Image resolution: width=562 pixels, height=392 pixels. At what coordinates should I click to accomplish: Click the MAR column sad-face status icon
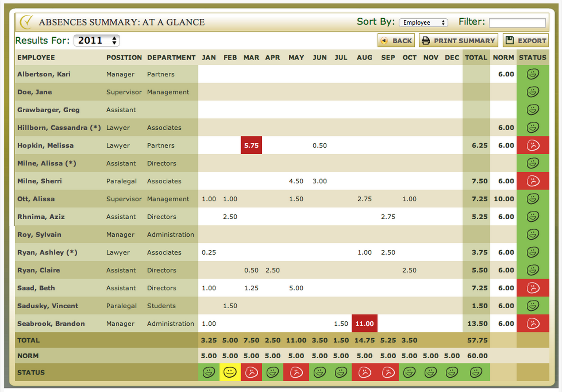point(251,372)
